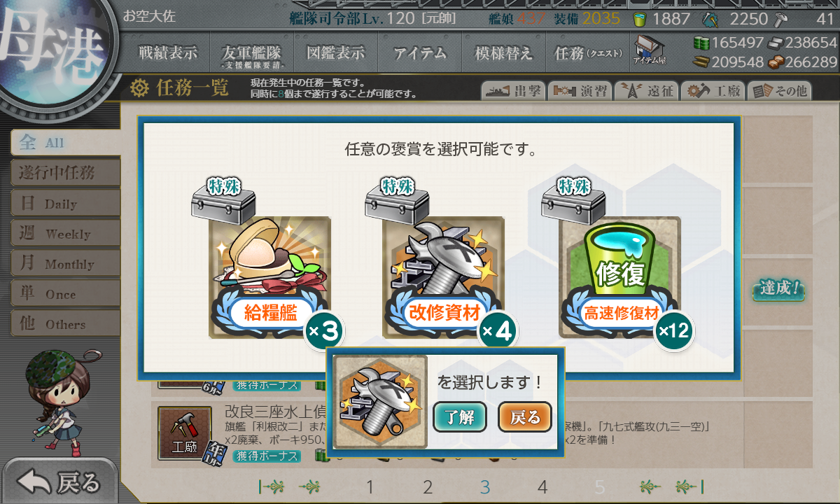Image resolution: width=840 pixels, height=504 pixels.
Task: Open the アイテム屋 shop icon
Action: [x=650, y=50]
